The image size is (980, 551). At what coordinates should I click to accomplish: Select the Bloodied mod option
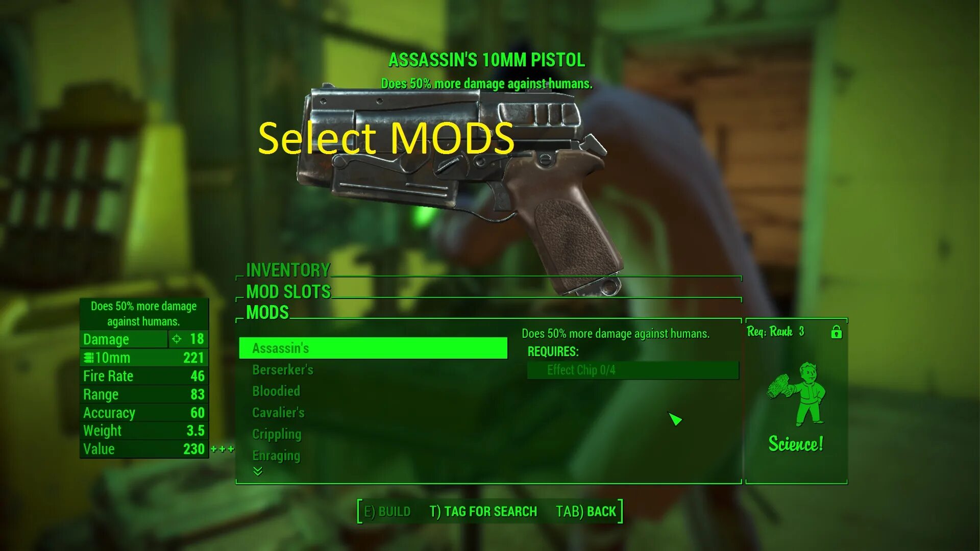click(275, 390)
